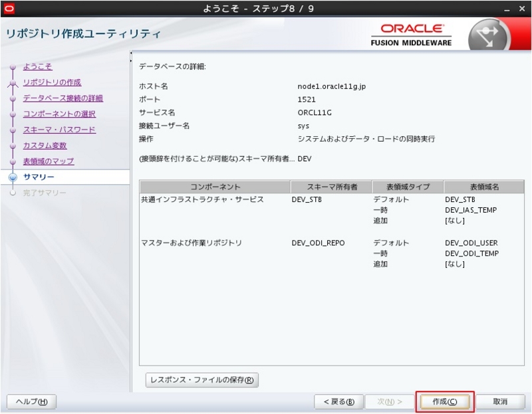Minimize the Repository Creation Utility window
The width and height of the screenshot is (532, 414).
[x=507, y=9]
